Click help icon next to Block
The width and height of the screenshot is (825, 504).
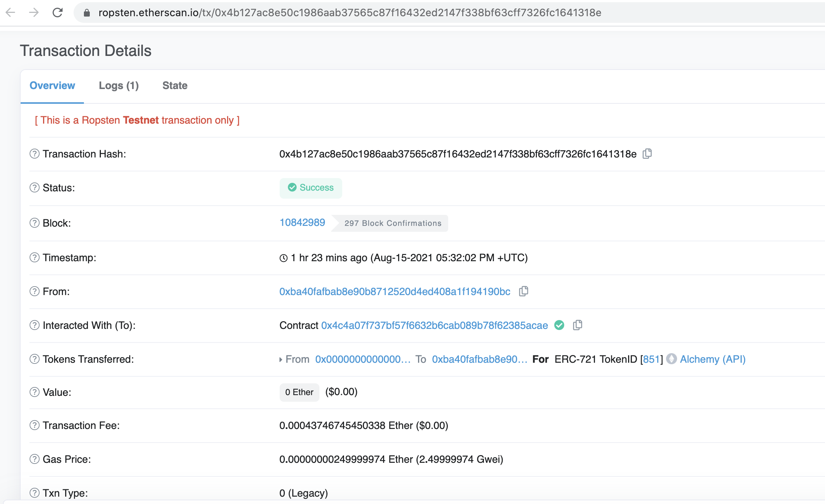pyautogui.click(x=35, y=223)
